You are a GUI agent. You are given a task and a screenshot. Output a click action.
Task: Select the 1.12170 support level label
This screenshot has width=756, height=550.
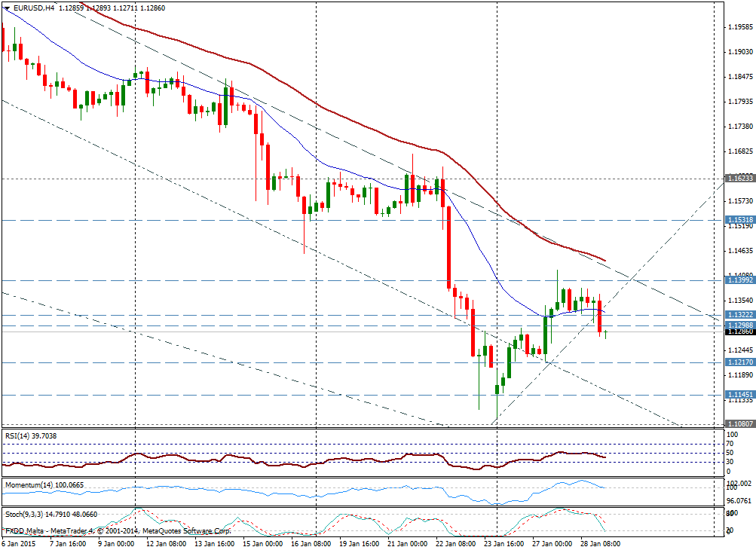(737, 362)
